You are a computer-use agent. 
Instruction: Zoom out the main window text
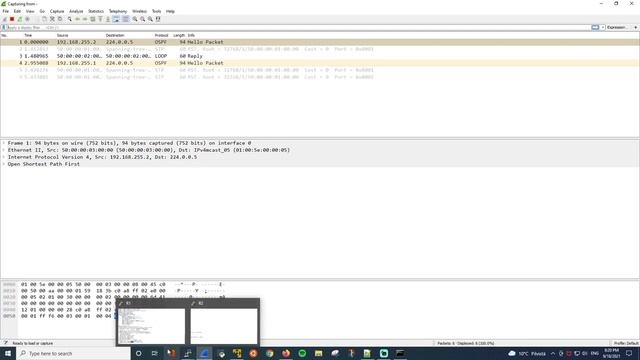(x=142, y=19)
